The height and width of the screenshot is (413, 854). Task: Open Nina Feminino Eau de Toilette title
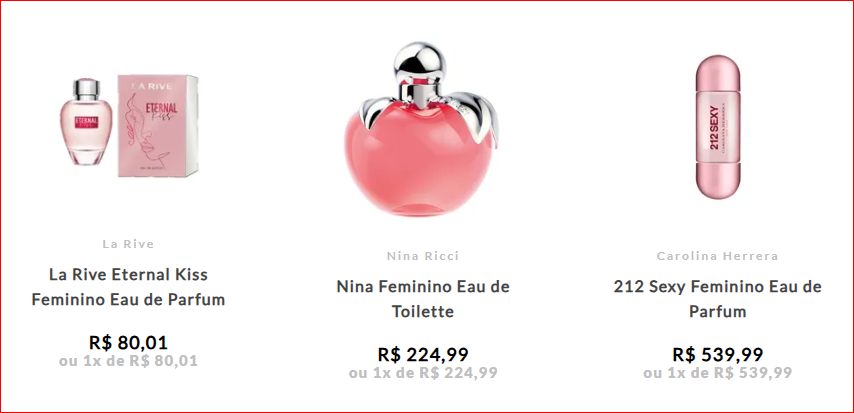[x=423, y=299]
